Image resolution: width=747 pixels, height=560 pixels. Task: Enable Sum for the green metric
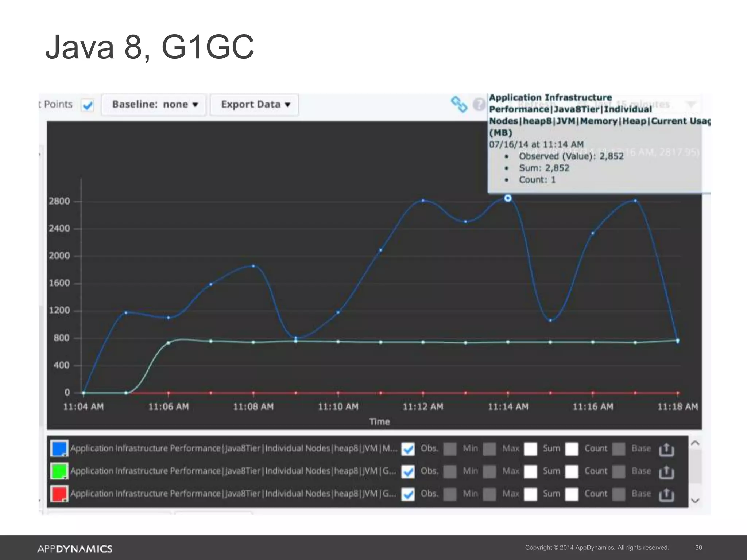point(530,471)
